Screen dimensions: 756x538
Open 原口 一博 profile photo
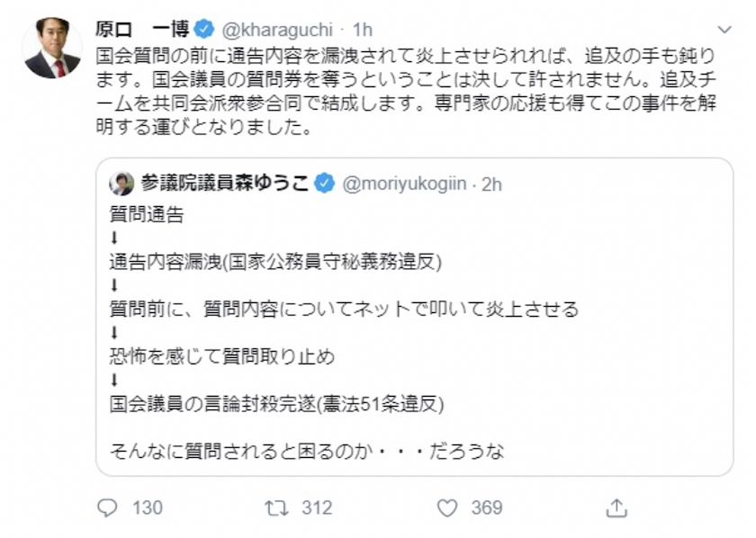pyautogui.click(x=52, y=48)
